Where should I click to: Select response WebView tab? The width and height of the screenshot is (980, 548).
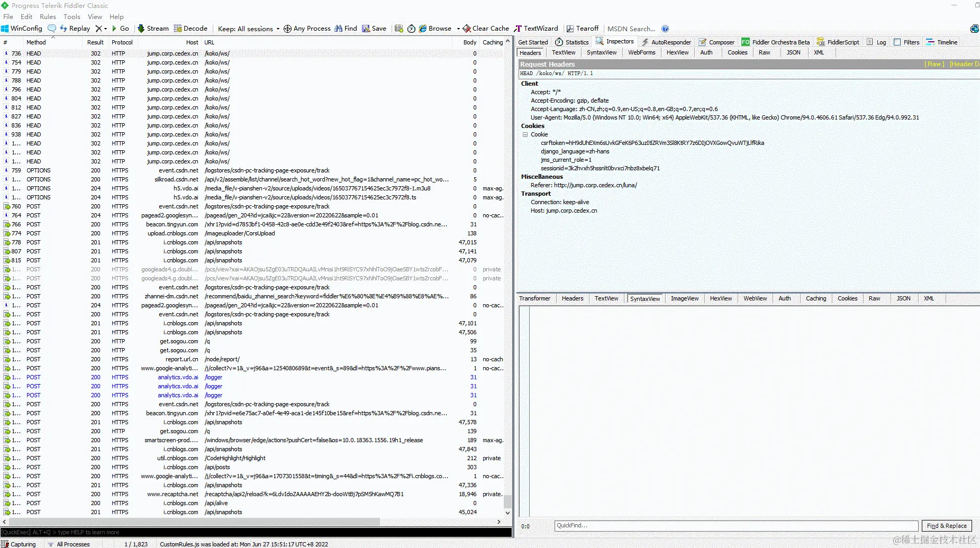(755, 298)
